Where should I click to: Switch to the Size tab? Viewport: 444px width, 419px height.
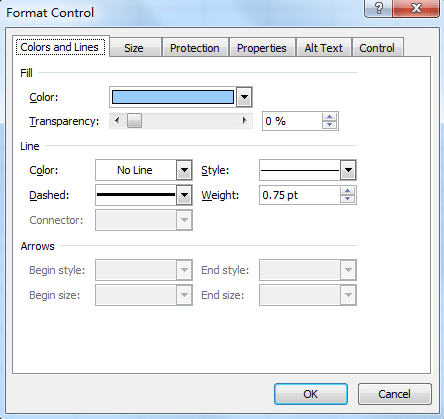point(134,48)
